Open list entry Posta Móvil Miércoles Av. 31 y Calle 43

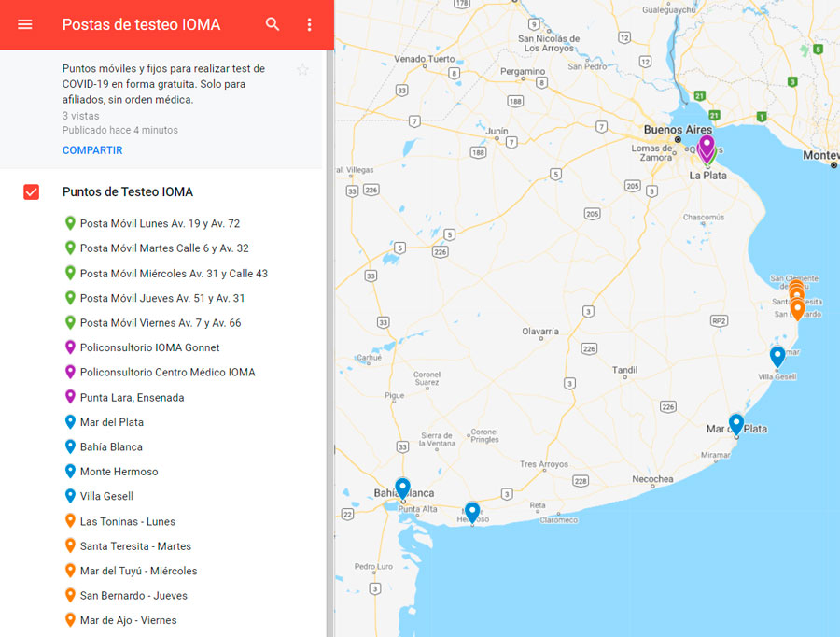coord(175,274)
